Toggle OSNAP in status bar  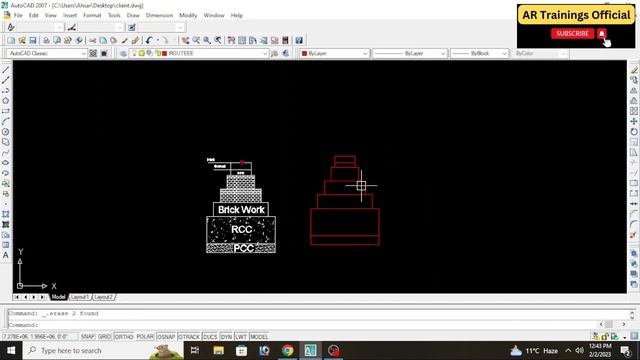[166, 337]
